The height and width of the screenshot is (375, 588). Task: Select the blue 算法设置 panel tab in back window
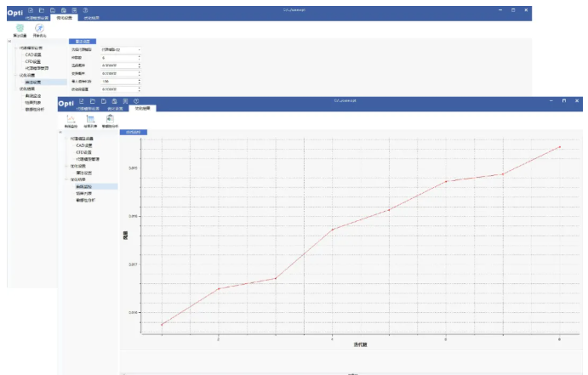(83, 42)
